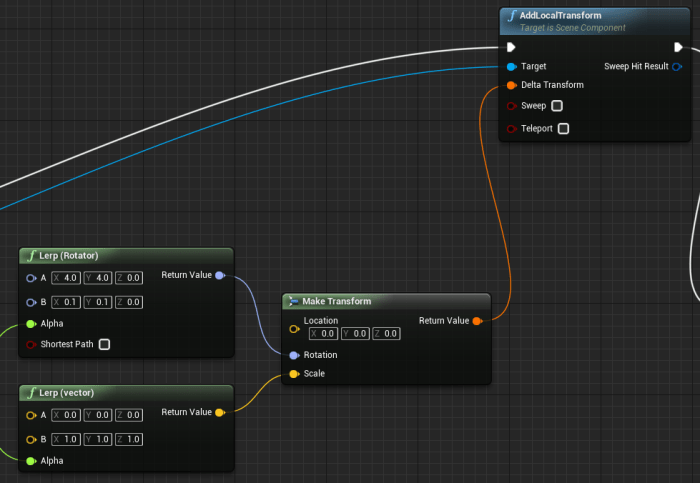
Task: Click Lerp (vector) Return Value pin
Action: click(219, 412)
